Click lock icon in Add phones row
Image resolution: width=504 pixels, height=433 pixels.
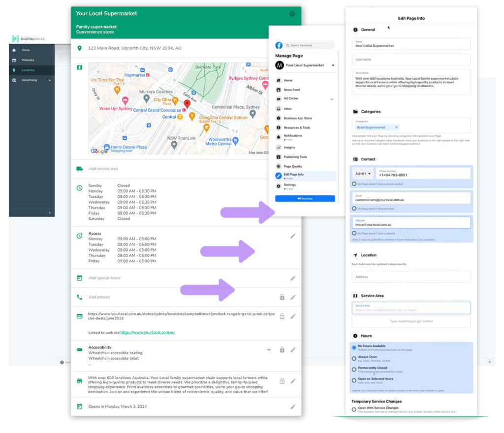coord(282,297)
